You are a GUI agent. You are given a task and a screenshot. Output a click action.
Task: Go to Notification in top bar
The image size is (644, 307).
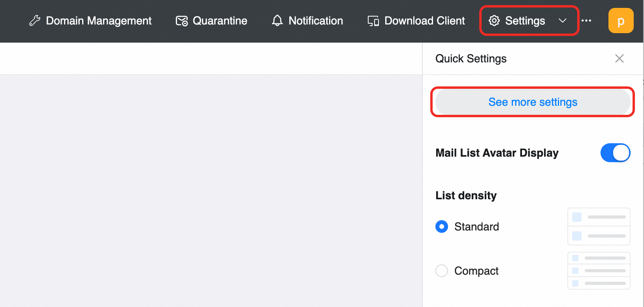tap(307, 21)
